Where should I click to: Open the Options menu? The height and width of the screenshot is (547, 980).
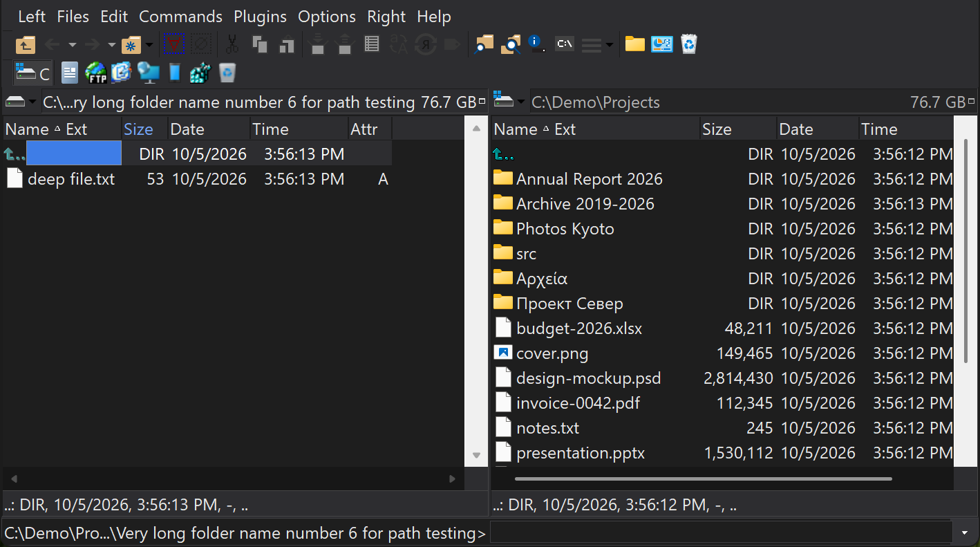coord(327,17)
